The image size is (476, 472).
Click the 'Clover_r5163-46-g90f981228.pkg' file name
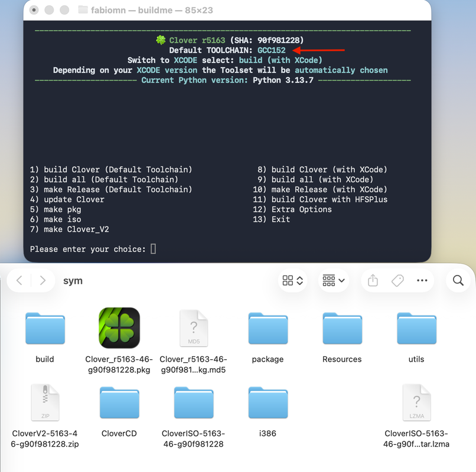[119, 364]
